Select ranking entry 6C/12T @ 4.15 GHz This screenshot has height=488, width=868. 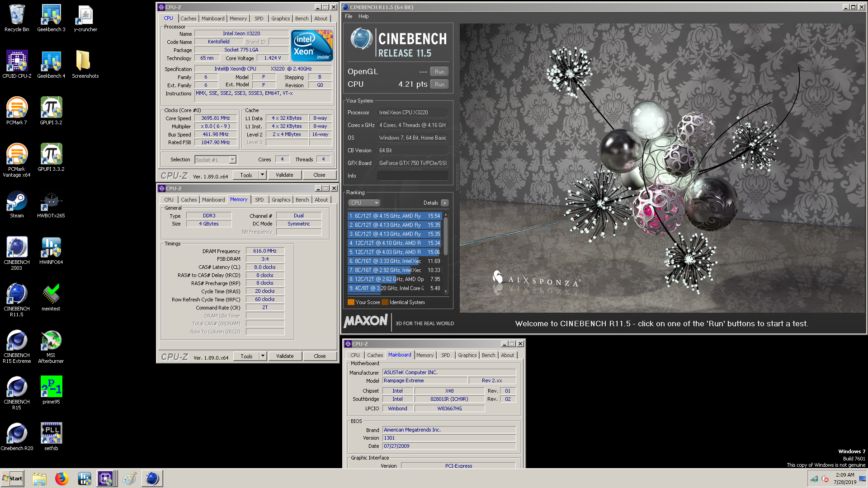[x=394, y=216]
